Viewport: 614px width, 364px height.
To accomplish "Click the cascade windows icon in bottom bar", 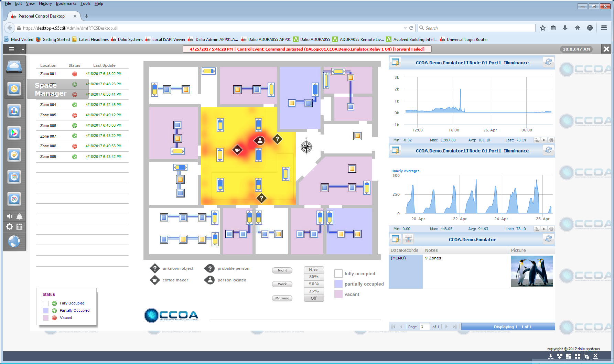I will click(x=586, y=356).
